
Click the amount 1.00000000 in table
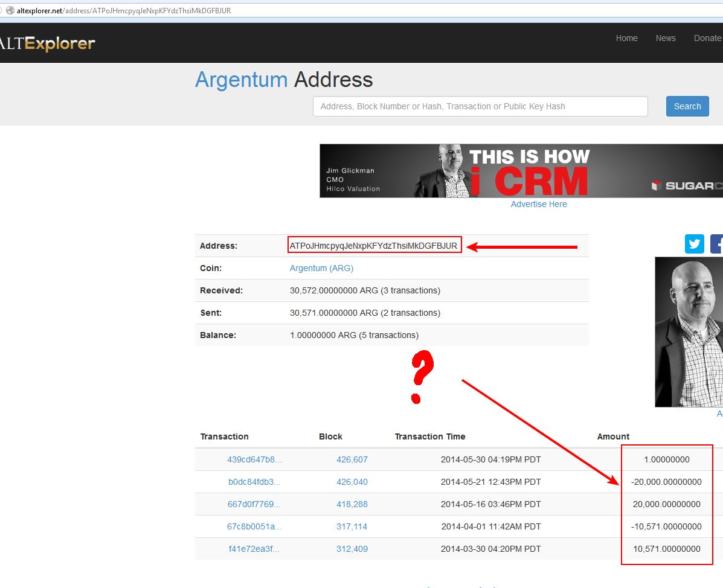pos(667,459)
